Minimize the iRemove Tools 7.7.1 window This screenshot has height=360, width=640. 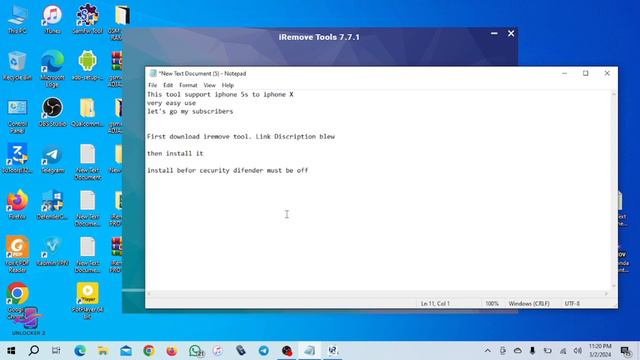494,33
